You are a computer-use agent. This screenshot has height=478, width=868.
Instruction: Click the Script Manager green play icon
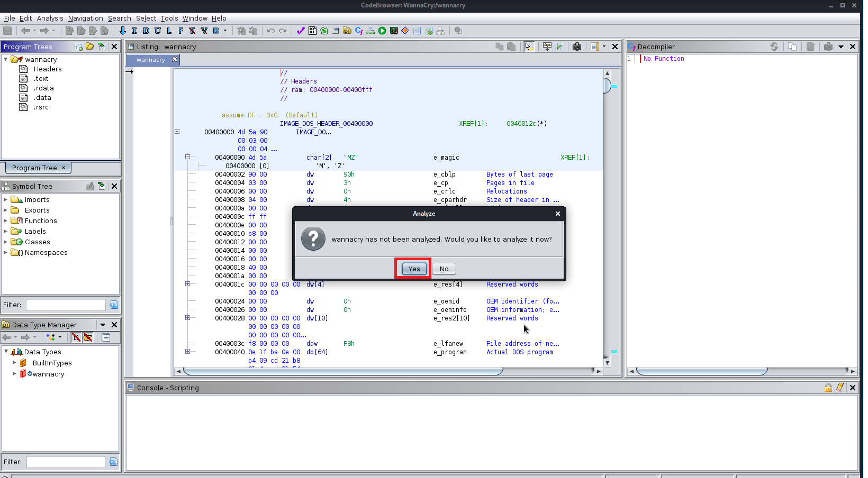click(382, 31)
